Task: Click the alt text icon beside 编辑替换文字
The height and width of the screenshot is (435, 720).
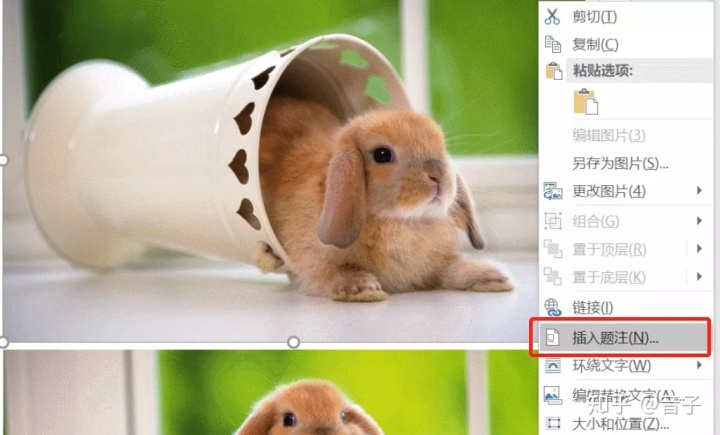Action: tap(553, 395)
